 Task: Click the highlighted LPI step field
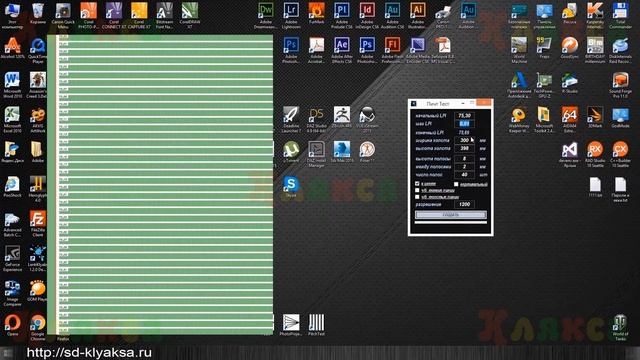pos(464,123)
